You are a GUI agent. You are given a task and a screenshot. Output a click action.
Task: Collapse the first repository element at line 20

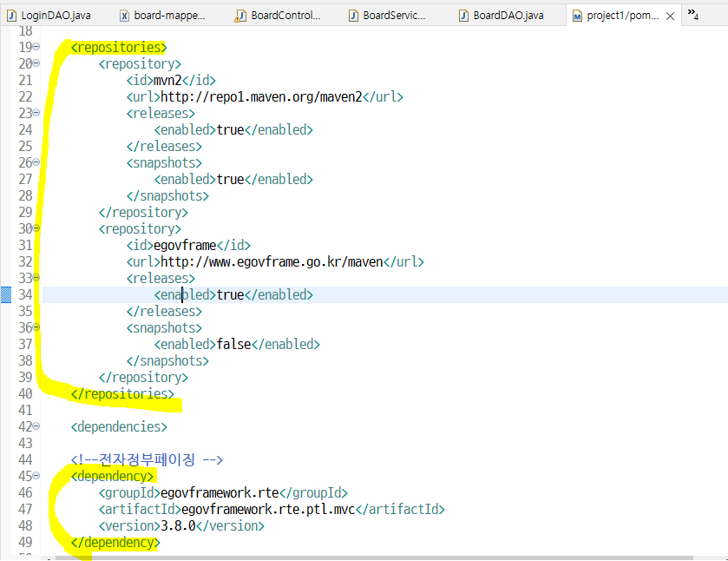click(36, 63)
